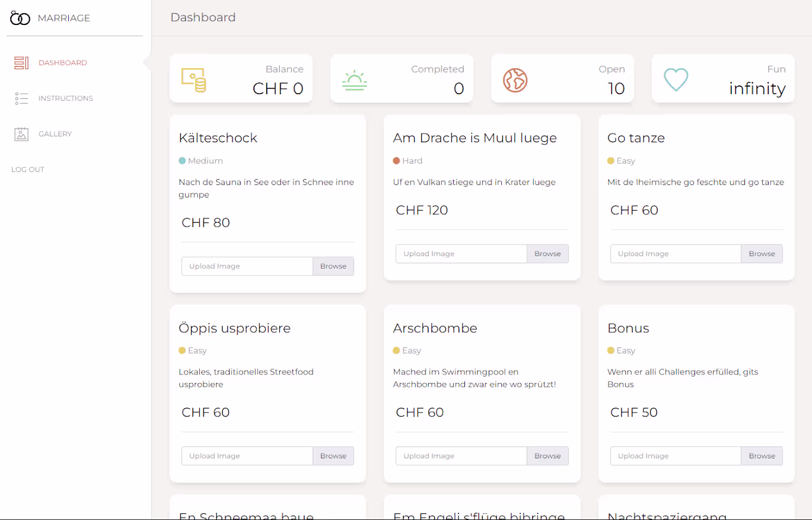
Task: Click the Balance coins icon
Action: tap(194, 80)
